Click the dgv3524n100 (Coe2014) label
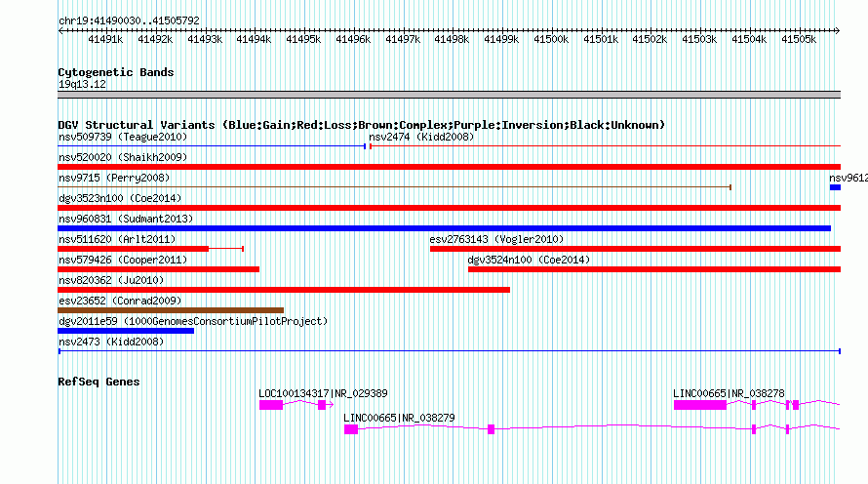The width and height of the screenshot is (868, 484). [529, 260]
